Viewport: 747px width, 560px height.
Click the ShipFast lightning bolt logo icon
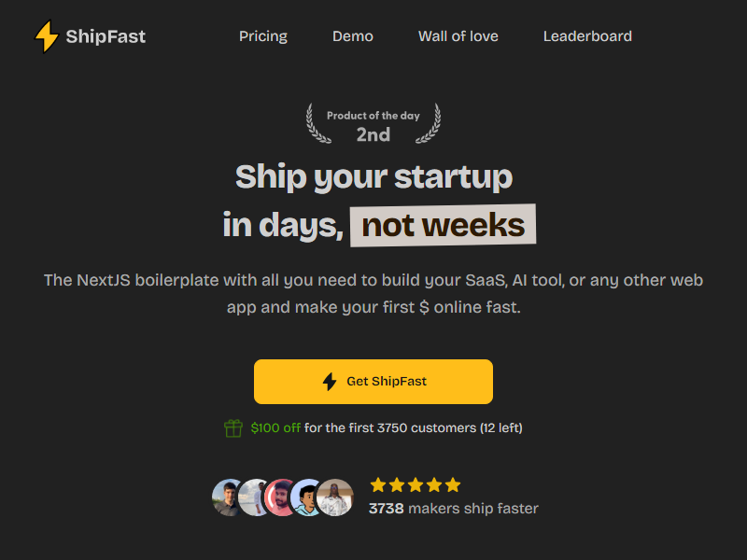coord(46,36)
